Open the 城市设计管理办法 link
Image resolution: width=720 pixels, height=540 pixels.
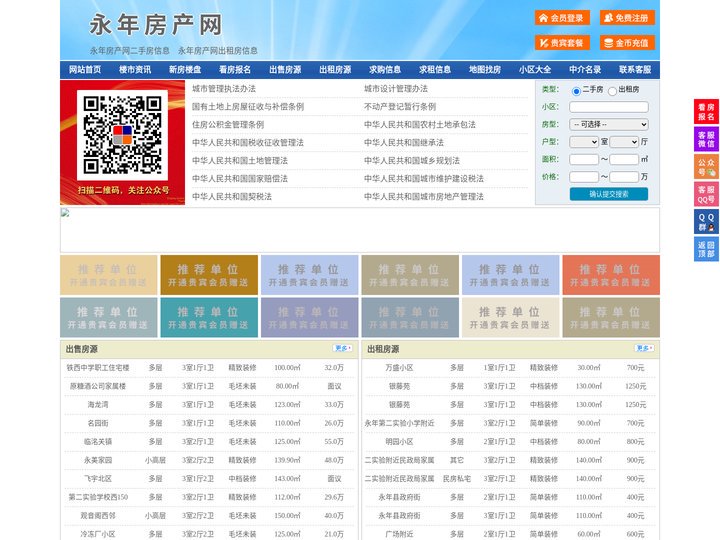pyautogui.click(x=396, y=89)
